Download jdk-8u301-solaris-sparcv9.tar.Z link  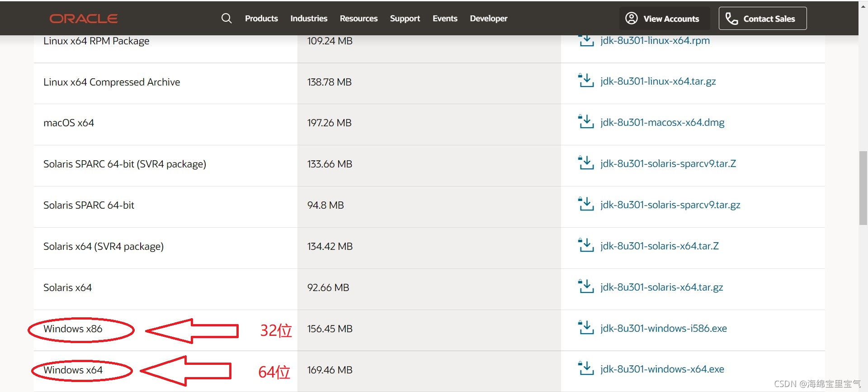(x=668, y=163)
